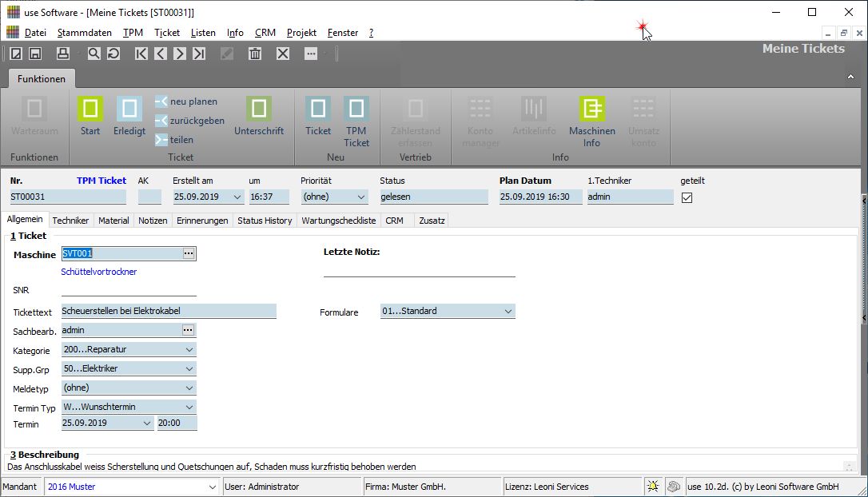The width and height of the screenshot is (868, 497).
Task: Open the Formulare dropdown
Action: (x=508, y=312)
